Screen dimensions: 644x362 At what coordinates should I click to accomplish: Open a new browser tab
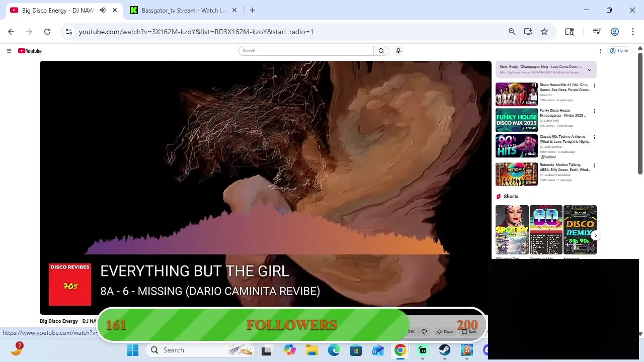[x=253, y=10]
